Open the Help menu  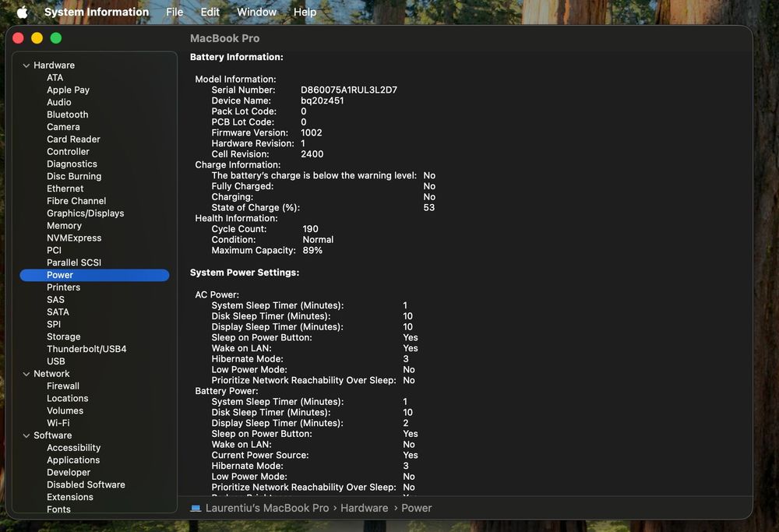305,12
